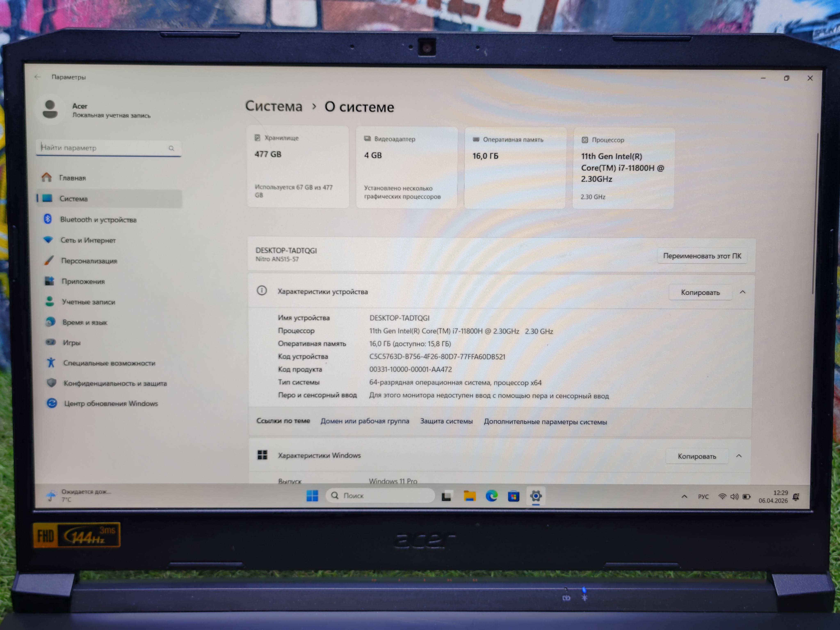
Task: Click the back arrow in Settings header
Action: coord(37,77)
